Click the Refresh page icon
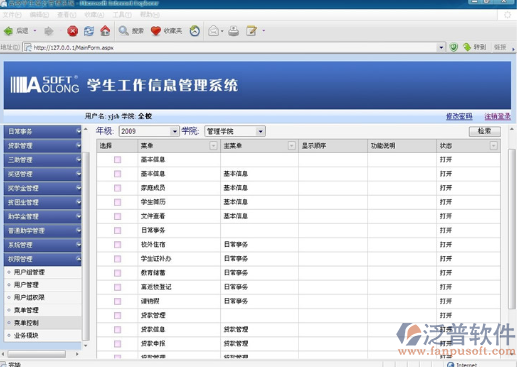The image size is (526, 367). pos(89,31)
